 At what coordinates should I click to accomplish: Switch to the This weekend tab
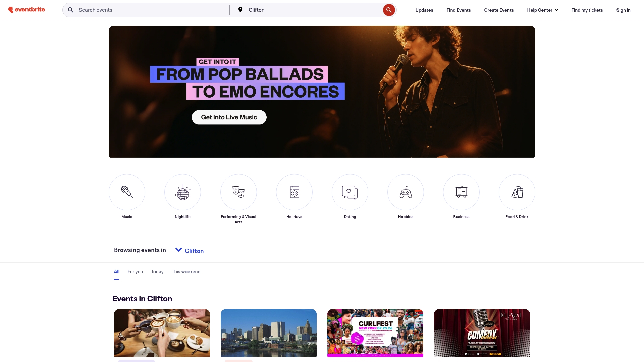pos(186,271)
